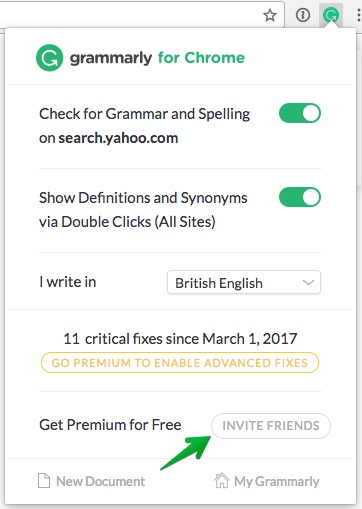
Task: Open the circled info extension icon
Action: [303, 15]
